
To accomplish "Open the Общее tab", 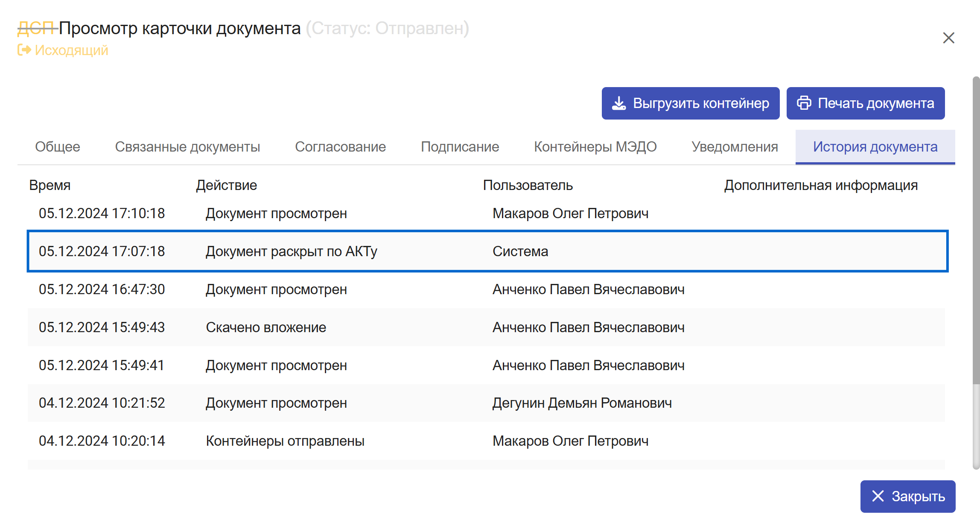I will point(58,147).
